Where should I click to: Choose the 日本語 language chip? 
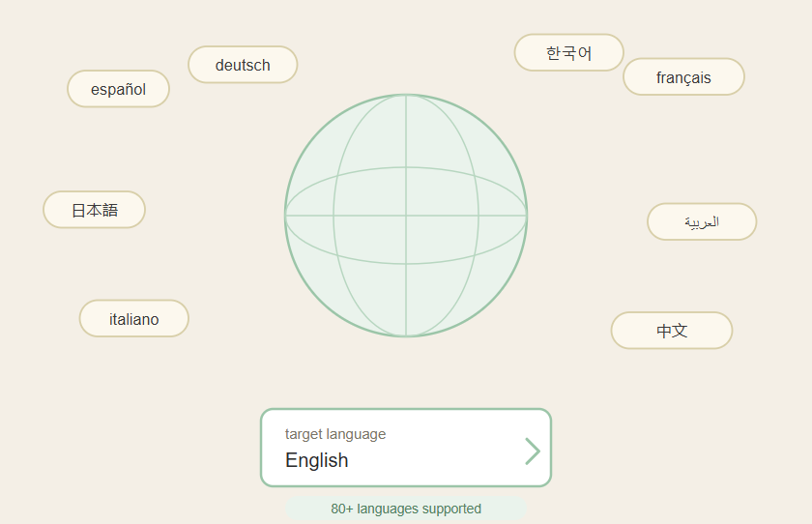[95, 210]
